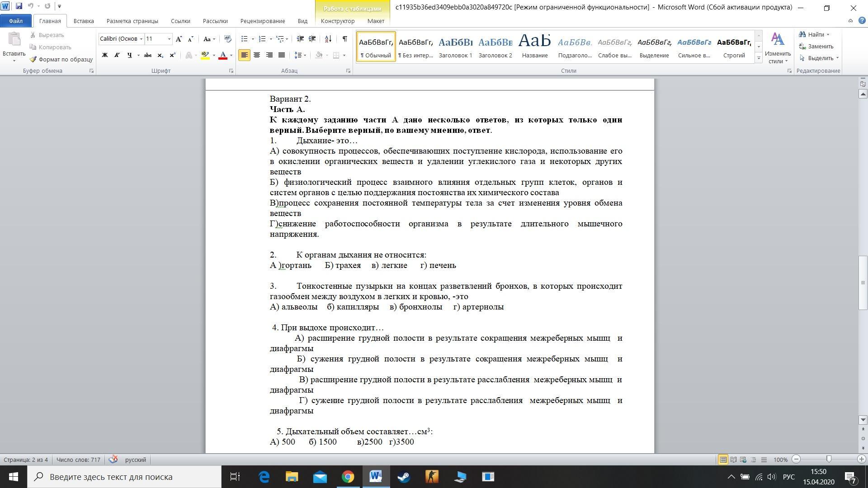
Task: Click the zoom slider in status bar
Action: click(x=829, y=459)
